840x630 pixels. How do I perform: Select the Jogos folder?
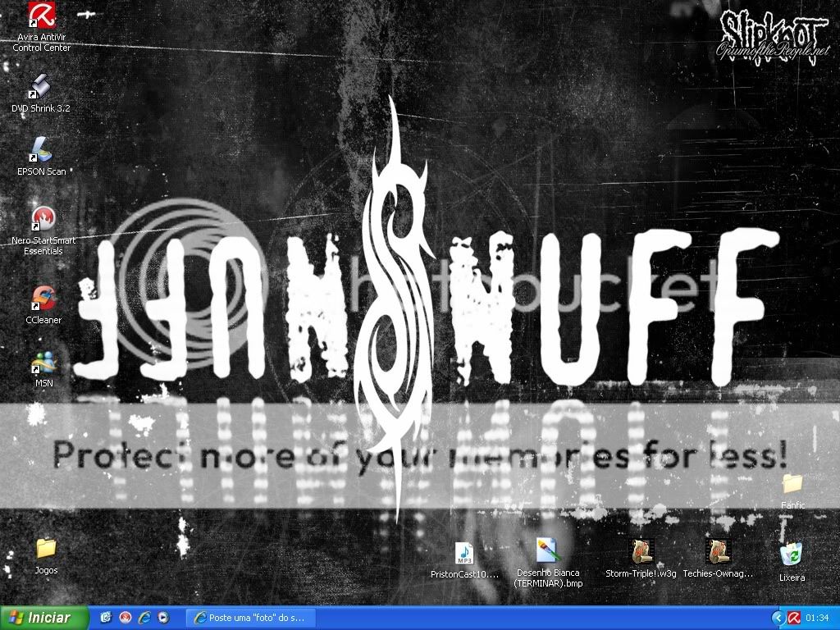click(46, 556)
